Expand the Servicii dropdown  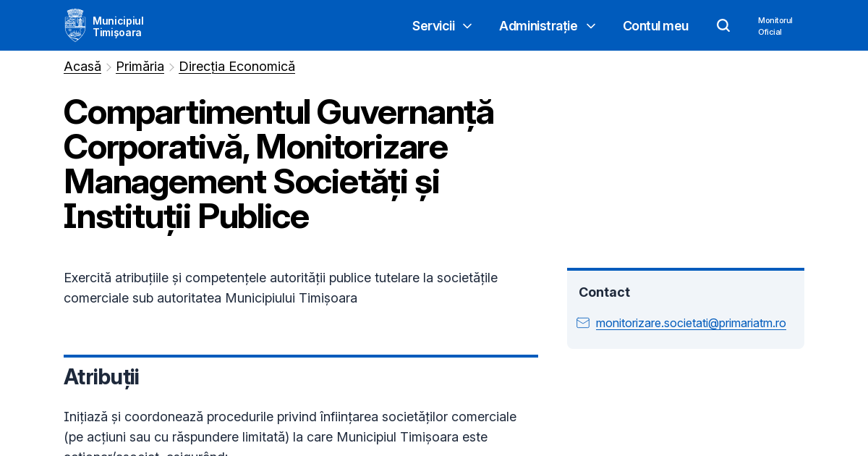tap(433, 25)
